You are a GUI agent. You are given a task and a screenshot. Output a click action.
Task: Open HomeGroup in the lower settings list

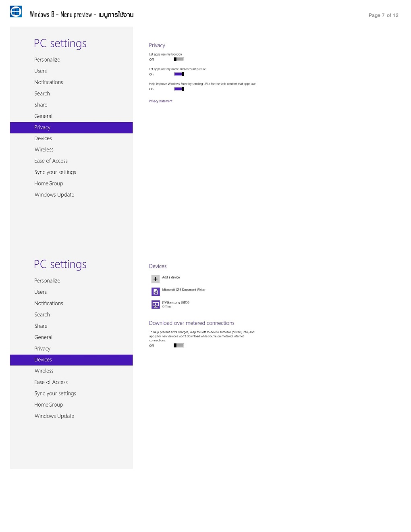tap(48, 405)
